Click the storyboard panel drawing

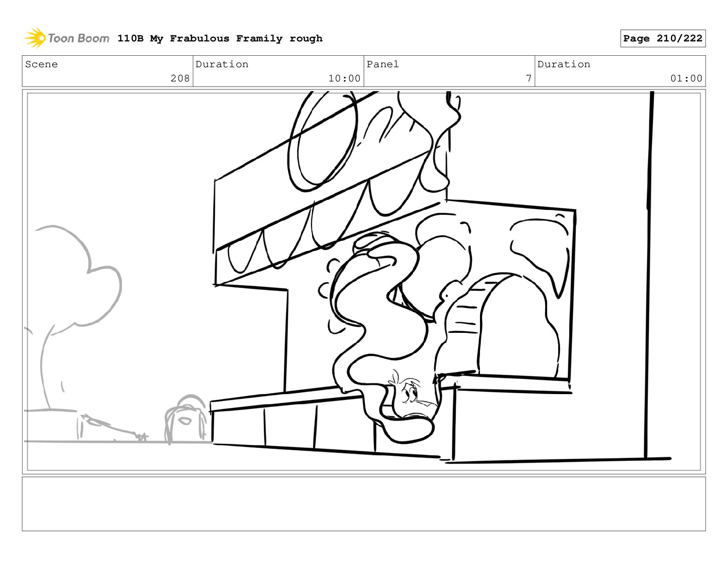[x=364, y=282]
